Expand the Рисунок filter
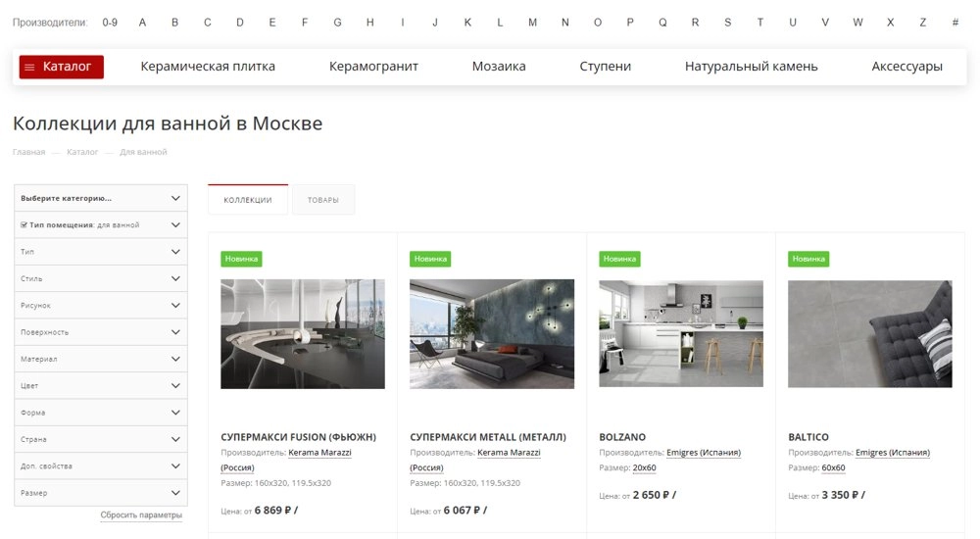980x539 pixels. pyautogui.click(x=101, y=306)
